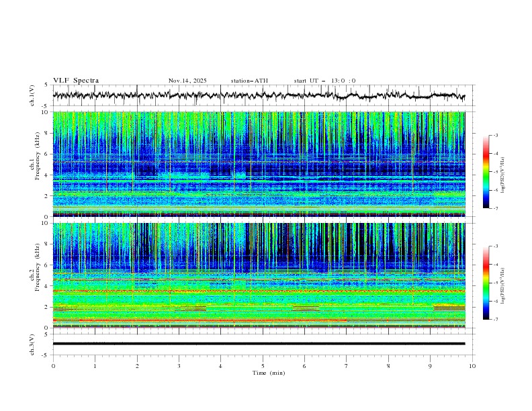This screenshot has height=411, width=532.
Task: Click the time axis tick label "8"
Action: [x=388, y=366]
